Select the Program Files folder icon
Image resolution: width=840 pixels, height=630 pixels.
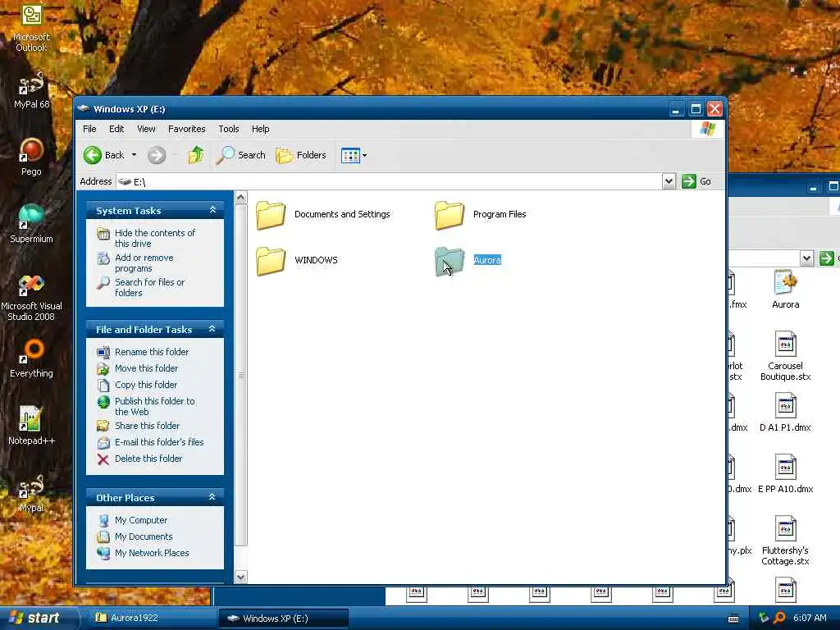coord(449,215)
